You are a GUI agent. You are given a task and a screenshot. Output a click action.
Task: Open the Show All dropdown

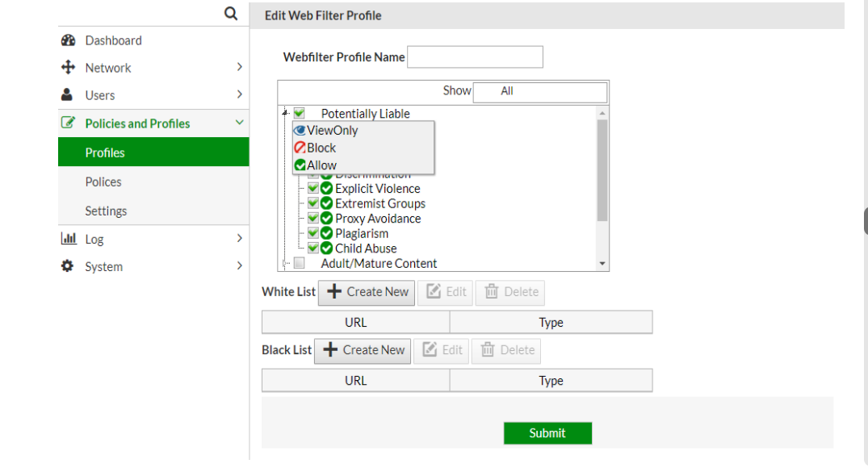(x=540, y=92)
